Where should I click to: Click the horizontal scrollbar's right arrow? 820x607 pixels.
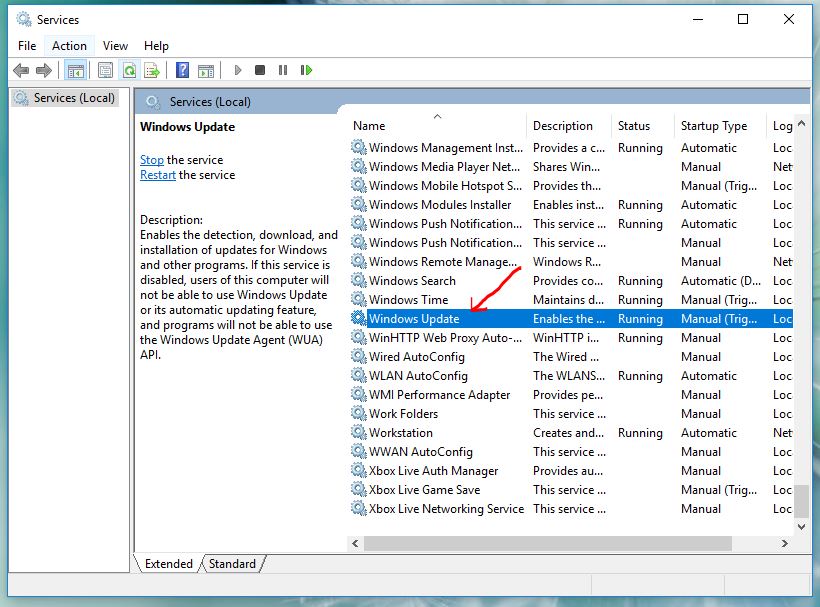pos(785,543)
